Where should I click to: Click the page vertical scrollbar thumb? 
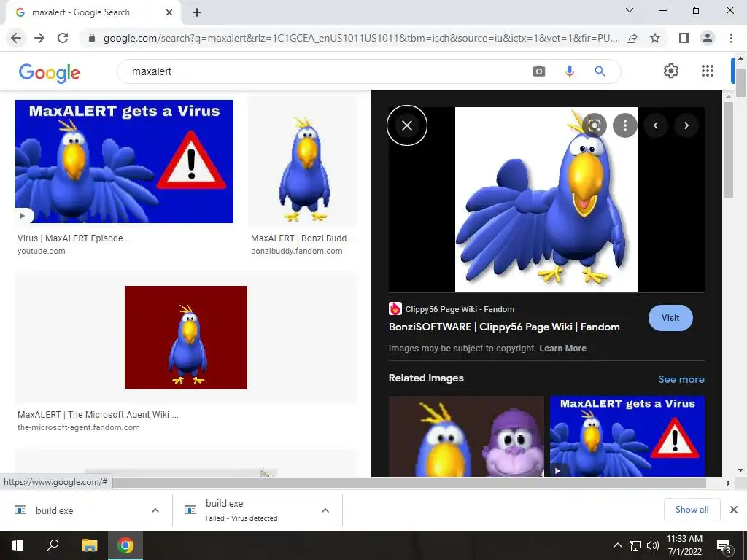[740, 82]
